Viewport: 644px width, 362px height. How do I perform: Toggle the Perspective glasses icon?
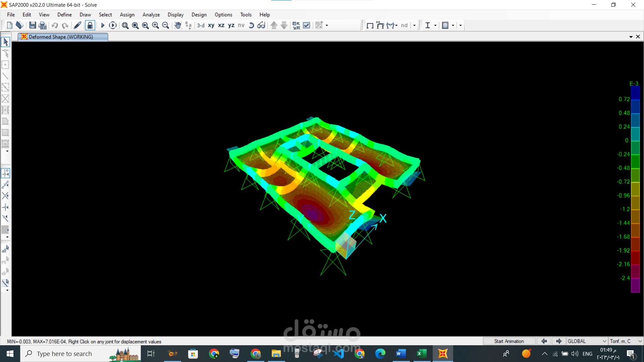(261, 25)
